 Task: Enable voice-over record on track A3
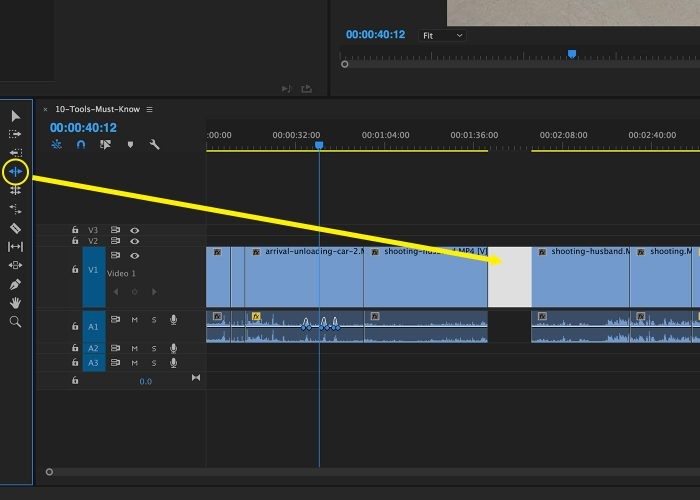pyautogui.click(x=173, y=363)
